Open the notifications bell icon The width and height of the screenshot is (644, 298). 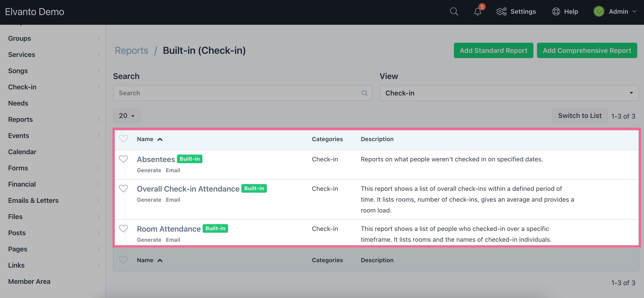[478, 11]
